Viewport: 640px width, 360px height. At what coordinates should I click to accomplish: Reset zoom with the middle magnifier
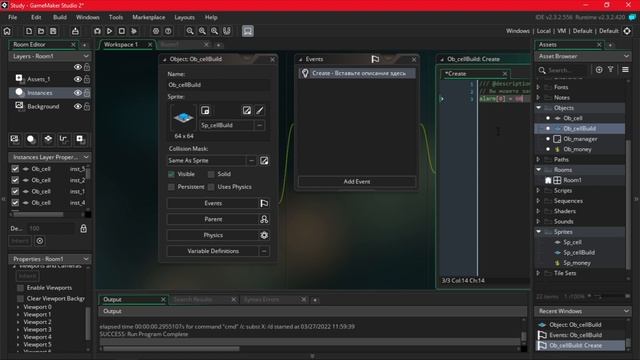pos(202,31)
